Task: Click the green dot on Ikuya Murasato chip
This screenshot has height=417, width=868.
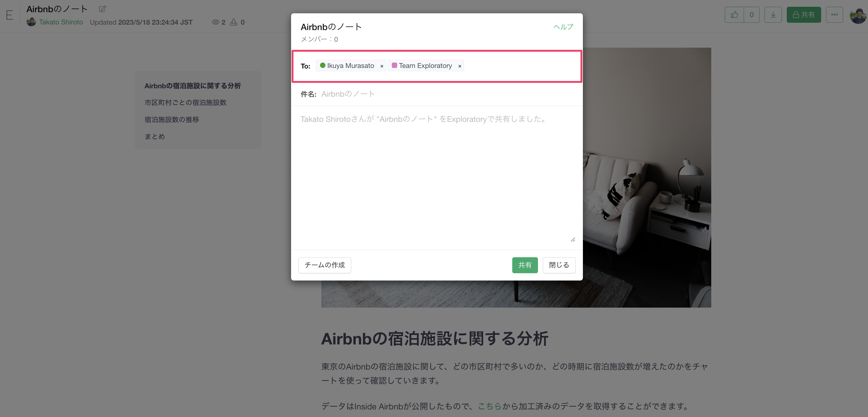Action: (322, 66)
